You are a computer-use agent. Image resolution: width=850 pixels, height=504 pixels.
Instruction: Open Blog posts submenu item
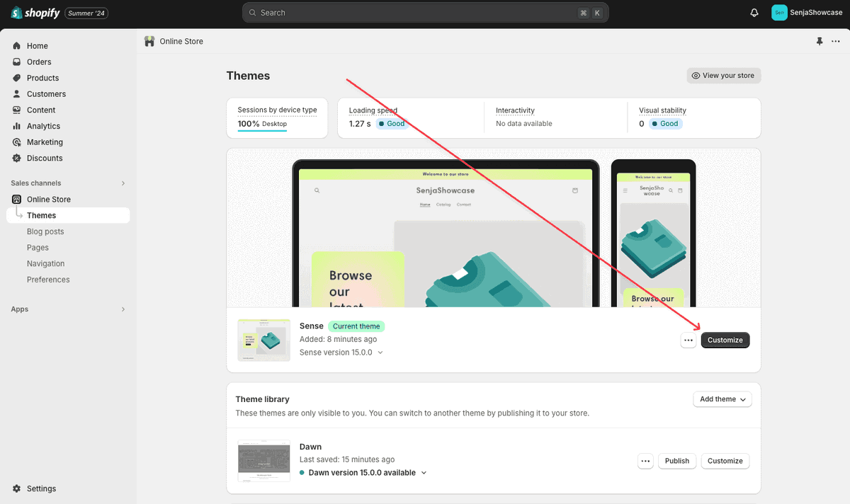(x=45, y=231)
